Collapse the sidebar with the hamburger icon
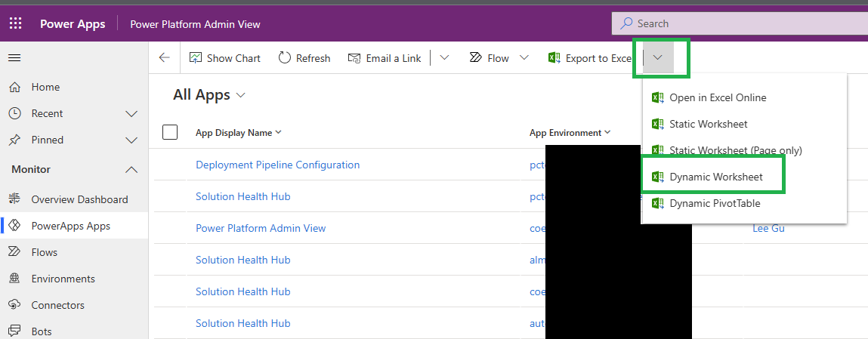This screenshot has width=868, height=339. click(x=14, y=57)
